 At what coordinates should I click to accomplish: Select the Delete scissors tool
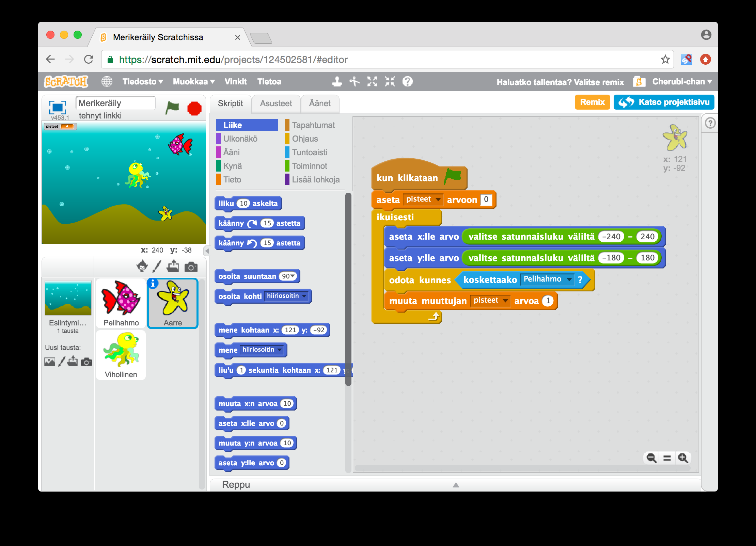click(x=355, y=82)
